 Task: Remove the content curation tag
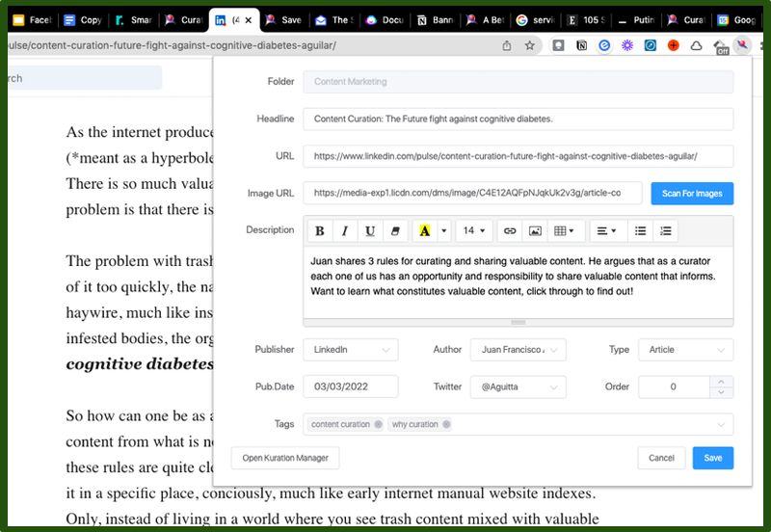tap(378, 424)
